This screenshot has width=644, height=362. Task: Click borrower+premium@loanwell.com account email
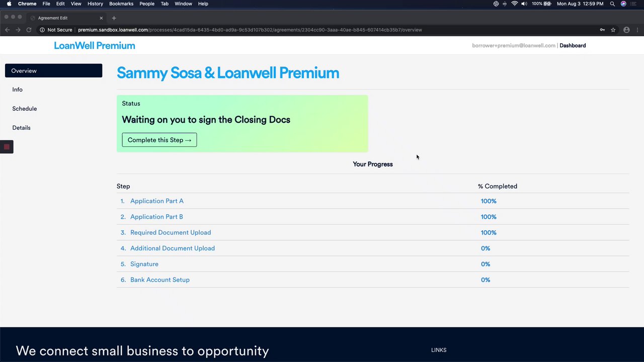pos(514,45)
